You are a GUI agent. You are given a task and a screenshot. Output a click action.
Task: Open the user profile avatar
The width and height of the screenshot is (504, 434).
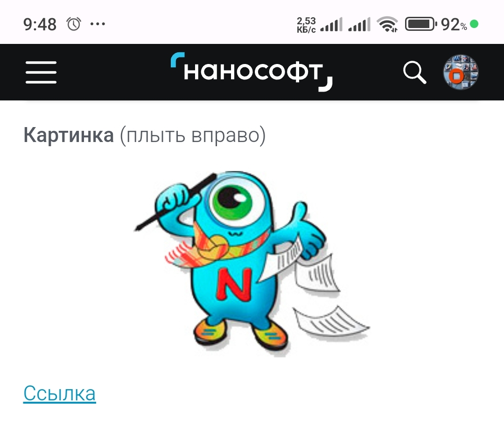[461, 72]
